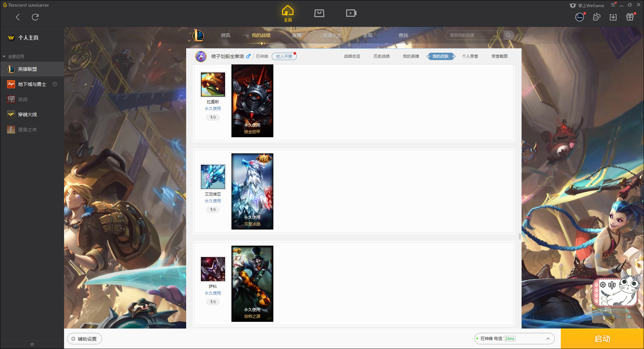Expand the 巨神峰 电信 server dropdown

(514, 339)
